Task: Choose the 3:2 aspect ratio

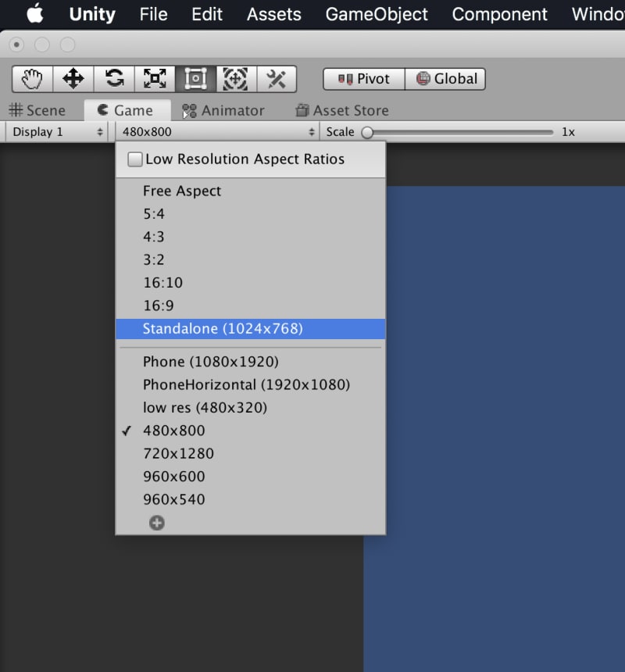Action: pyautogui.click(x=251, y=259)
